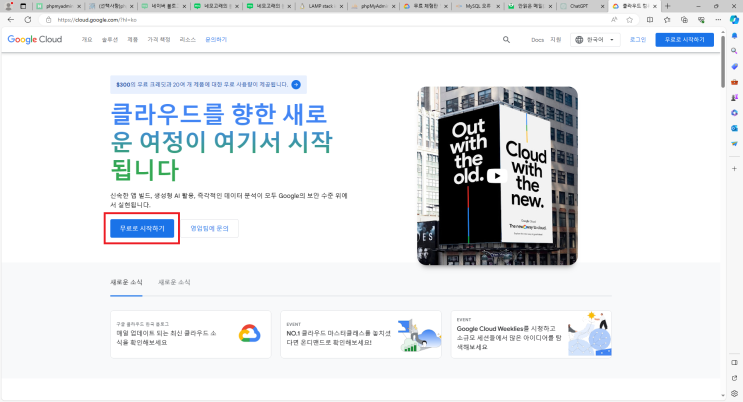This screenshot has height=402, width=743.
Task: Open the games chess icon in sidebar
Action: [x=734, y=98]
